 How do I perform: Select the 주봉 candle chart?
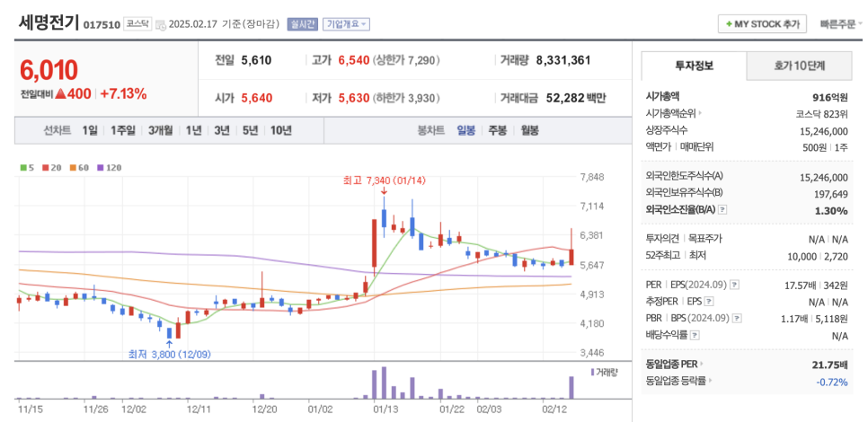point(497,130)
